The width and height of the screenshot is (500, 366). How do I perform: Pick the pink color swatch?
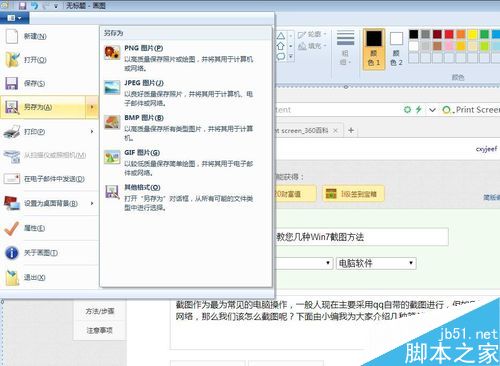[x=449, y=46]
